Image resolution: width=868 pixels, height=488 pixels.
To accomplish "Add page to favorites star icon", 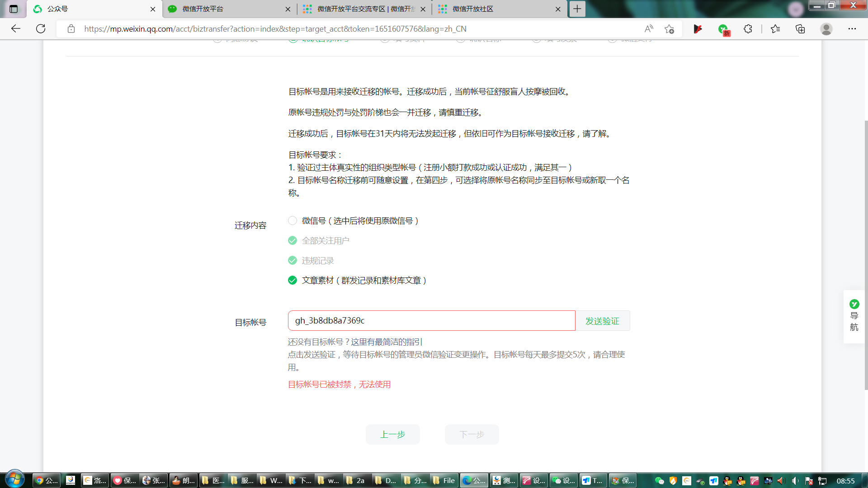I will (x=669, y=29).
